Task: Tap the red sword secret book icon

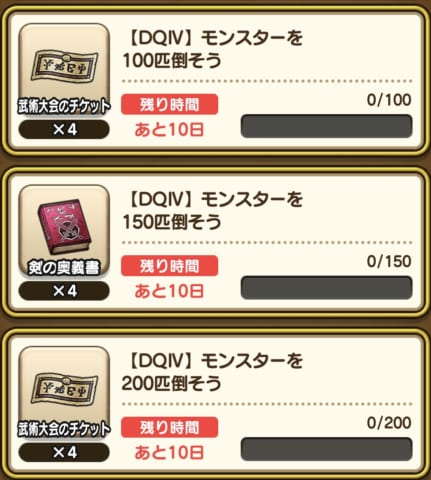Action: 64,227
